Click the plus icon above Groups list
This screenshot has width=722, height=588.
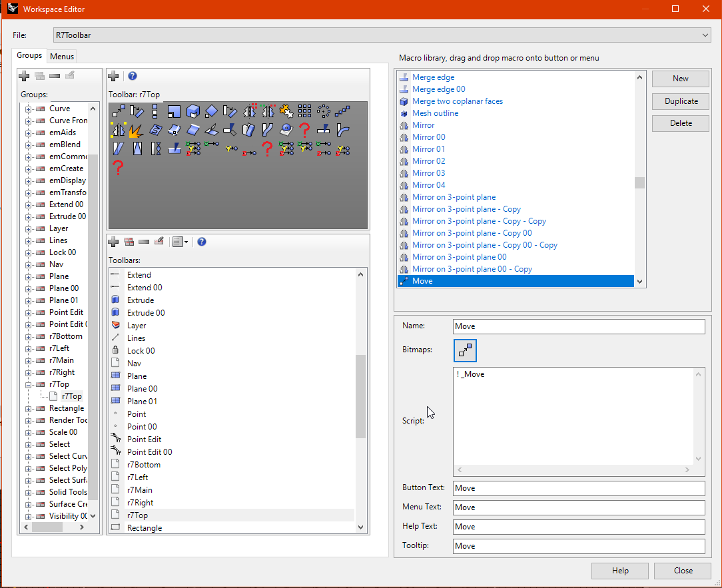pyautogui.click(x=24, y=76)
